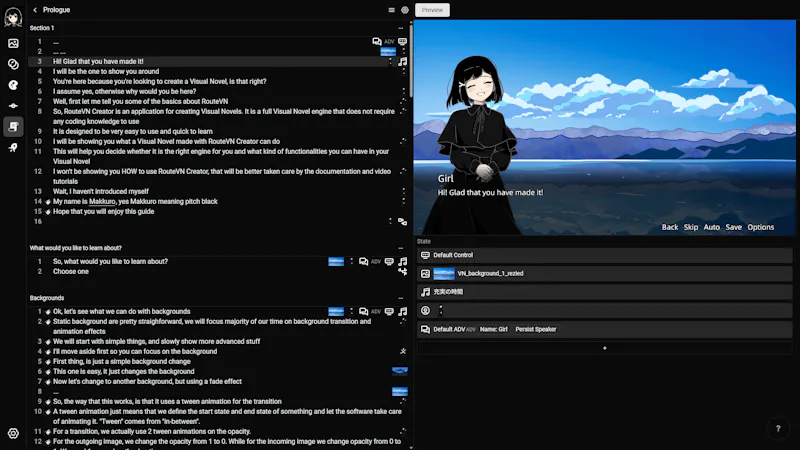Open the help question mark button
The width and height of the screenshot is (800, 450).
tap(778, 429)
